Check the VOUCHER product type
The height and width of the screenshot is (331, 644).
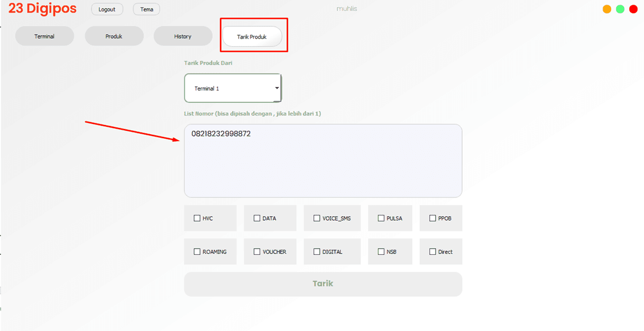point(257,252)
